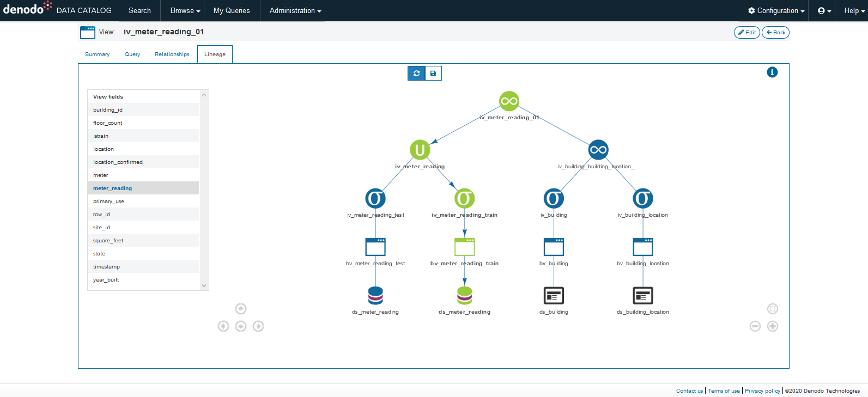This screenshot has width=868, height=397.
Task: Click the denodo Data Catalog logo
Action: click(x=57, y=9)
